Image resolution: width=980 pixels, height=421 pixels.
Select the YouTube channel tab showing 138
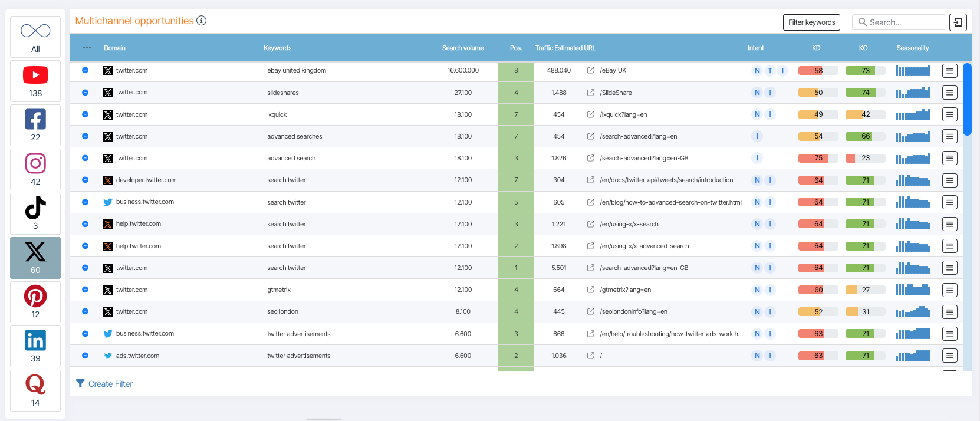click(x=35, y=81)
